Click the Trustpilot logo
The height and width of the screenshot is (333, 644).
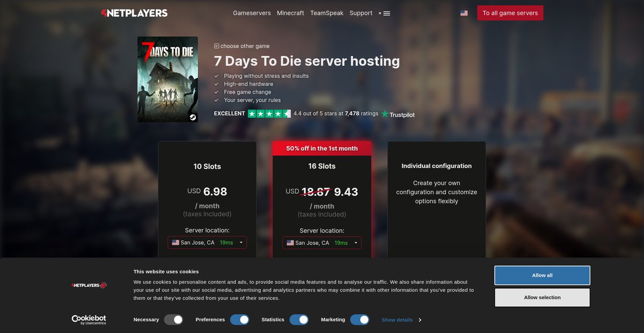398,114
